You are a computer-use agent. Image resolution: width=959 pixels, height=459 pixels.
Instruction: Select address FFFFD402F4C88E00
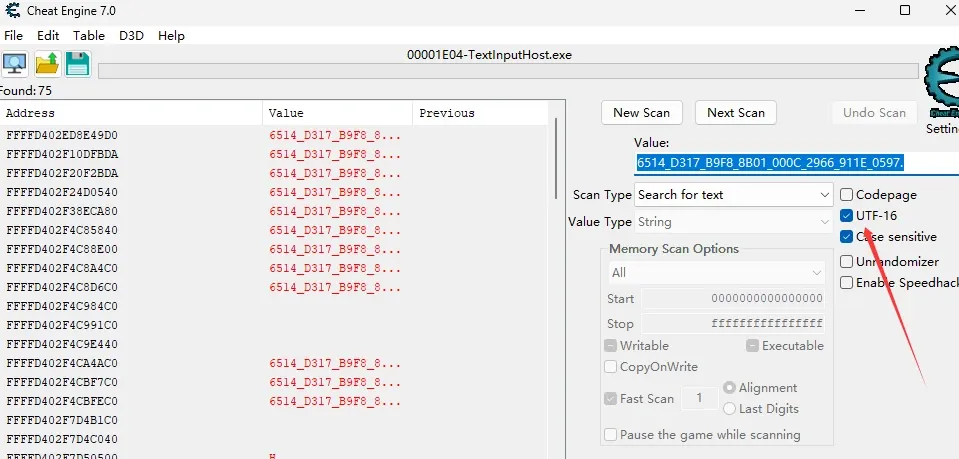coord(62,249)
